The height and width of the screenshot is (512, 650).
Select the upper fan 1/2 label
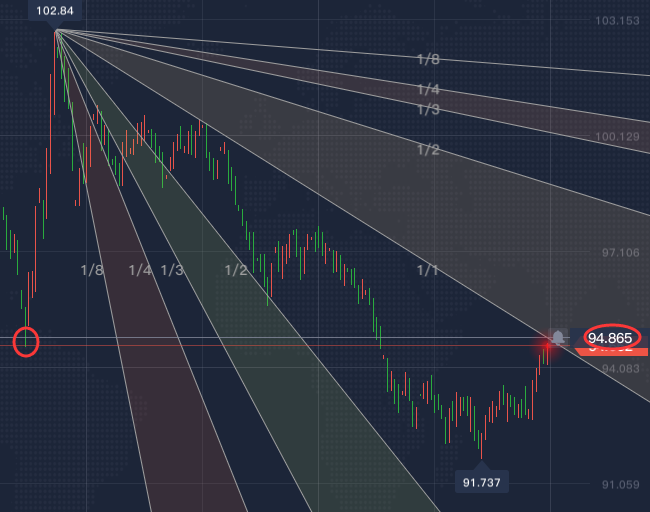(x=428, y=150)
